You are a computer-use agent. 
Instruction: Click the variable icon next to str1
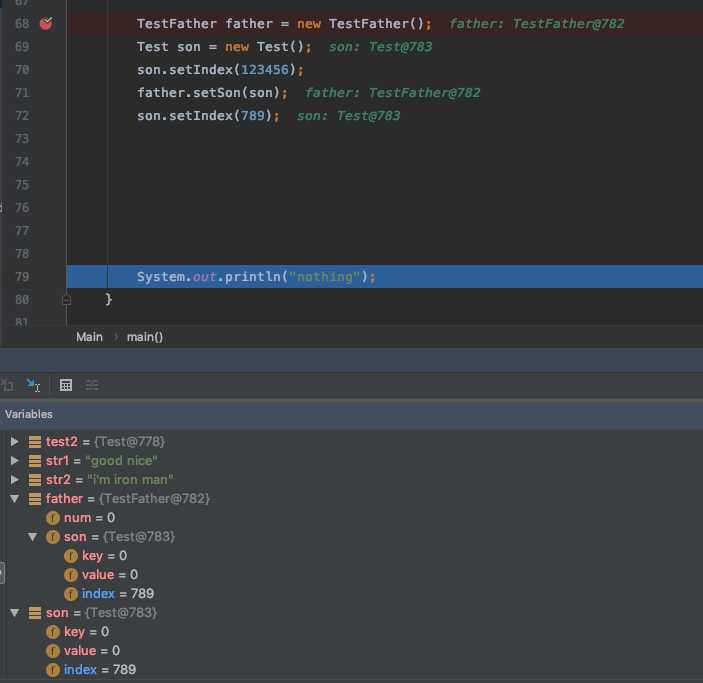click(35, 461)
